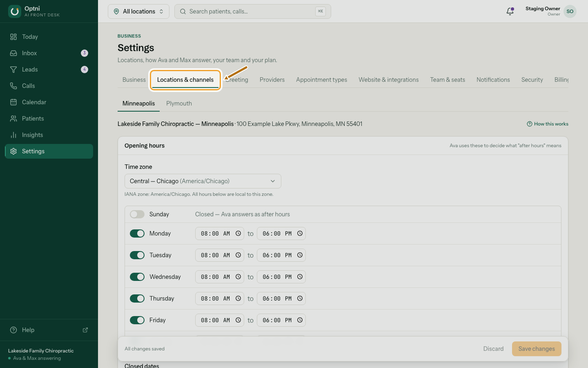Screen dimensions: 588x368
Task: Click the Today dashboard icon
Action: [x=13, y=37]
